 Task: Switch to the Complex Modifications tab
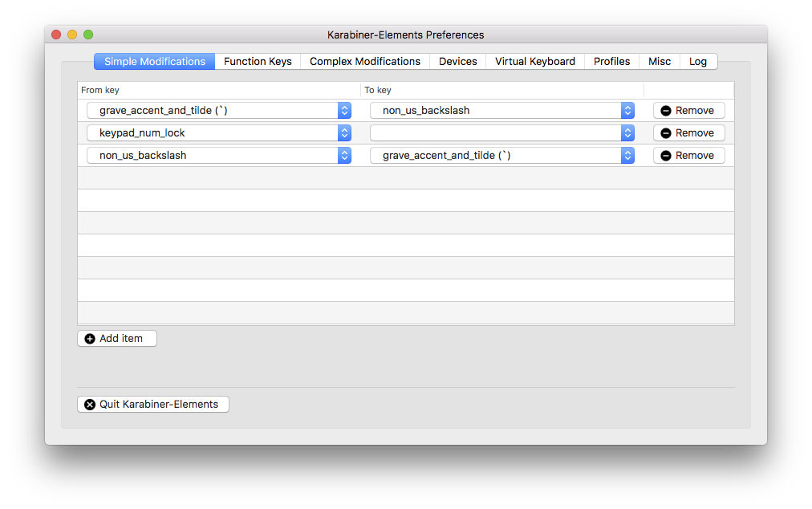coord(365,61)
